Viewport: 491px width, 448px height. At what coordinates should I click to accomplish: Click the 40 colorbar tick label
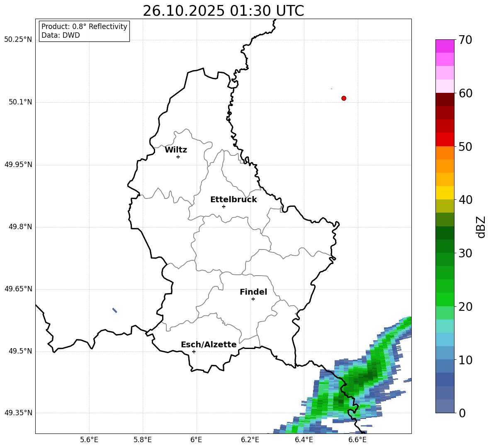point(465,200)
